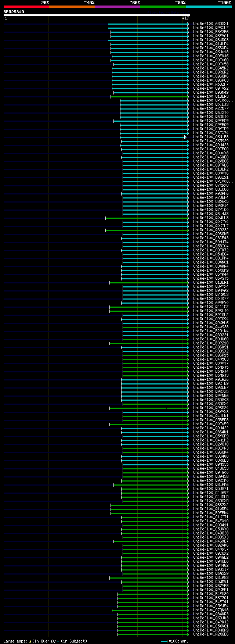The width and height of the screenshot is (235, 644).
Task: Open hit UniRef100_Q6EVA1
Action: pos(211,36)
